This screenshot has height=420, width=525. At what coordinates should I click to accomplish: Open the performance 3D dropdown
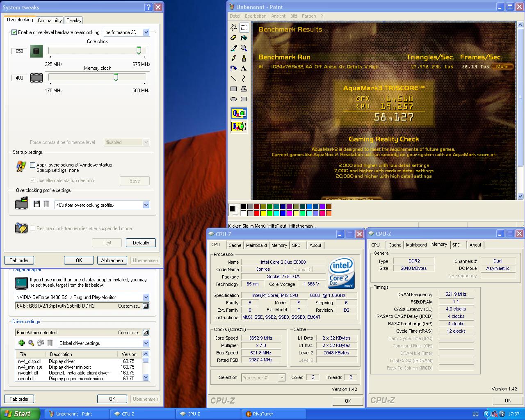click(146, 32)
